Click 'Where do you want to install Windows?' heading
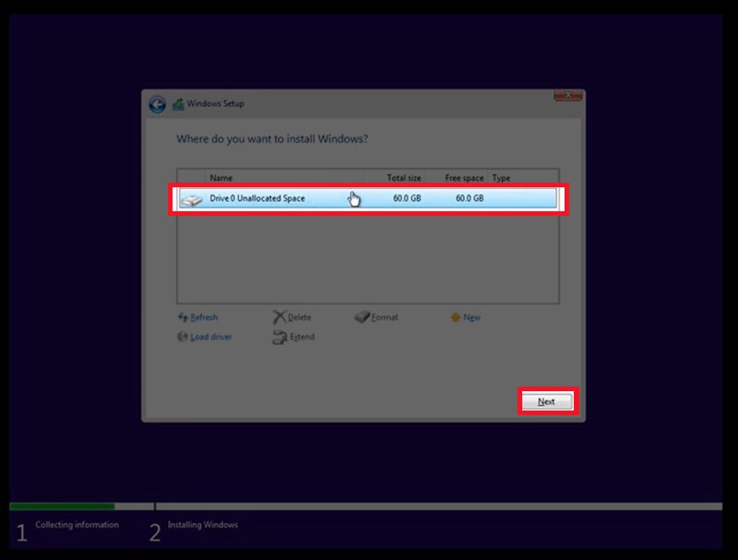 coord(272,138)
